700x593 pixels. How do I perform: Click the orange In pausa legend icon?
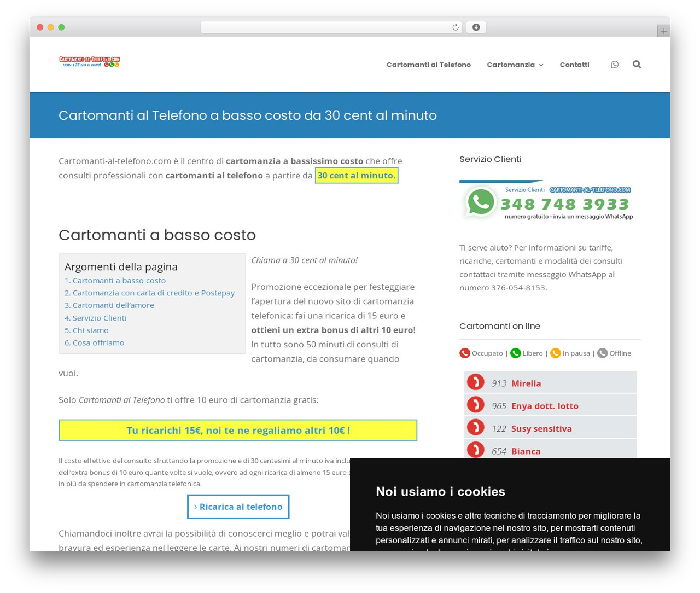pos(555,353)
